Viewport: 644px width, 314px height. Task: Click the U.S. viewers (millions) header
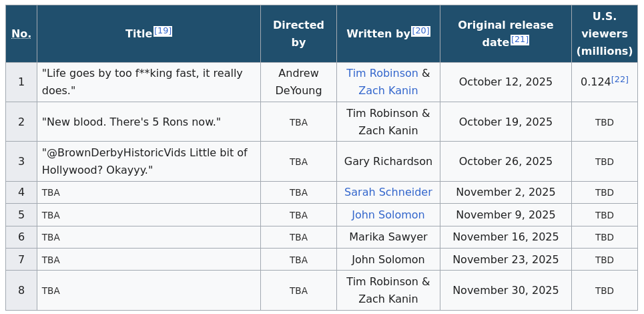point(604,34)
